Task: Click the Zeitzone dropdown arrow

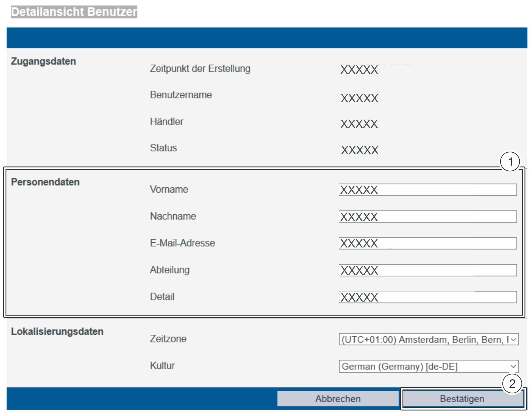Action: tap(513, 340)
